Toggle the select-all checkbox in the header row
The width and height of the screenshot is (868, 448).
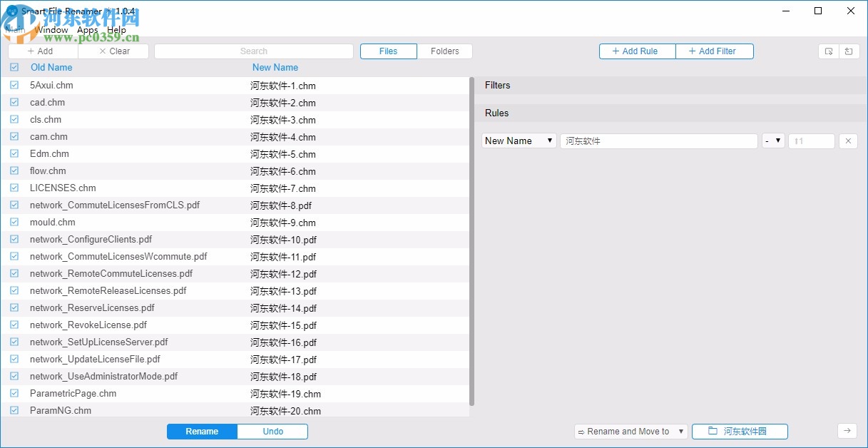click(x=14, y=67)
